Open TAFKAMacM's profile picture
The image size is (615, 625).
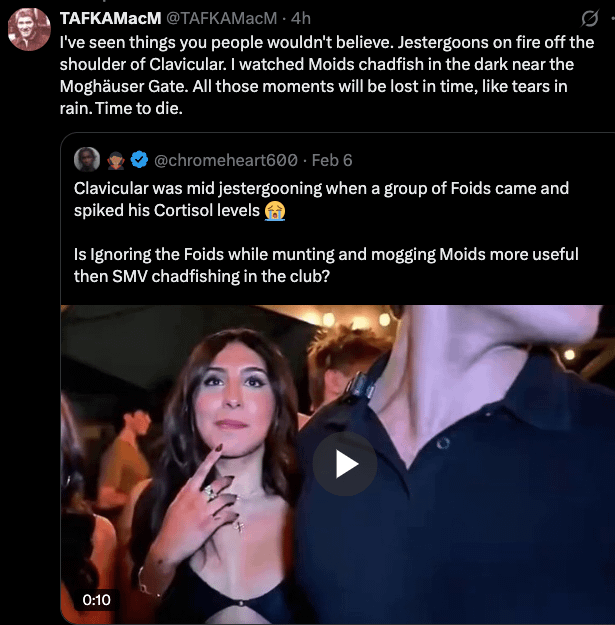pyautogui.click(x=29, y=28)
